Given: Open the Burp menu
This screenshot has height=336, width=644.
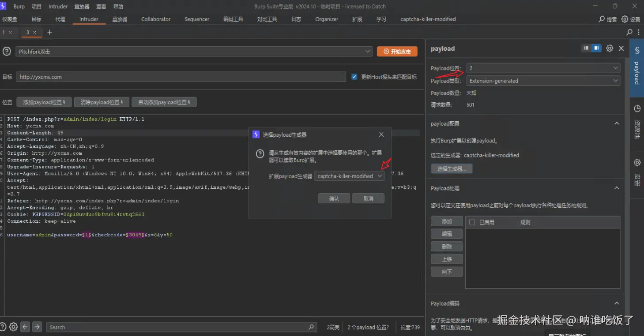Looking at the screenshot, I should point(19,7).
